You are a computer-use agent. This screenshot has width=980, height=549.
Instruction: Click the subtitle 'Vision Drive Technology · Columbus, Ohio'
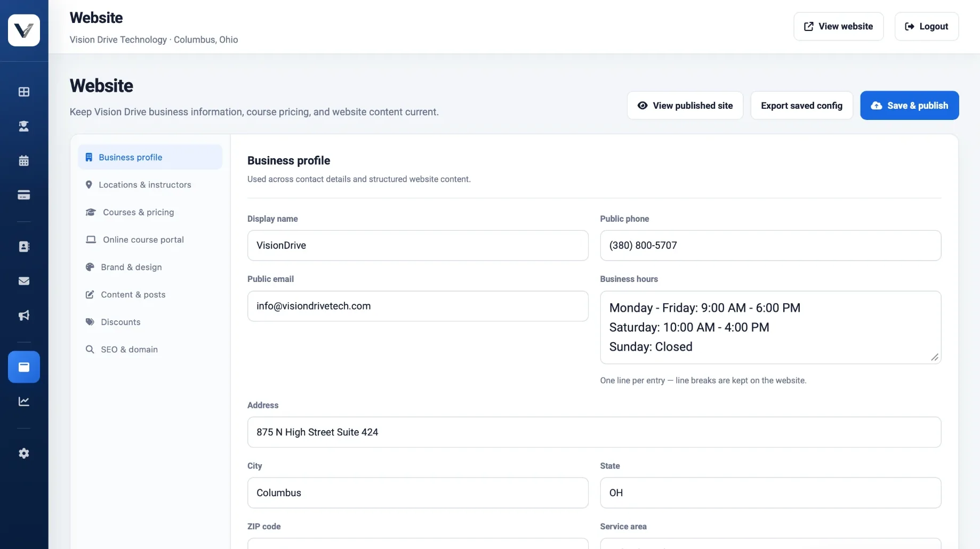click(154, 39)
